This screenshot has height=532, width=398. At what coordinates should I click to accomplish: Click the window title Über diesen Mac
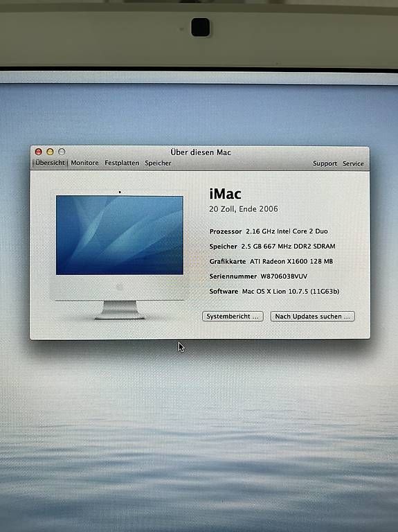[201, 152]
